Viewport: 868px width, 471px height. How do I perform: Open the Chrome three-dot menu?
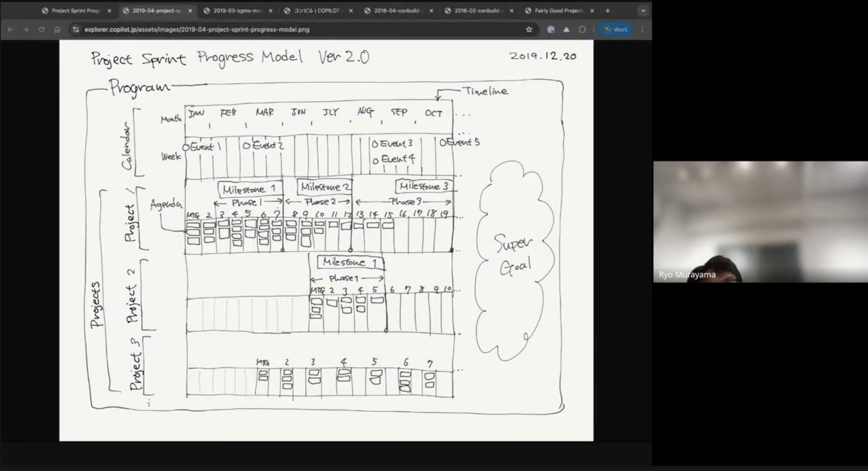[643, 29]
